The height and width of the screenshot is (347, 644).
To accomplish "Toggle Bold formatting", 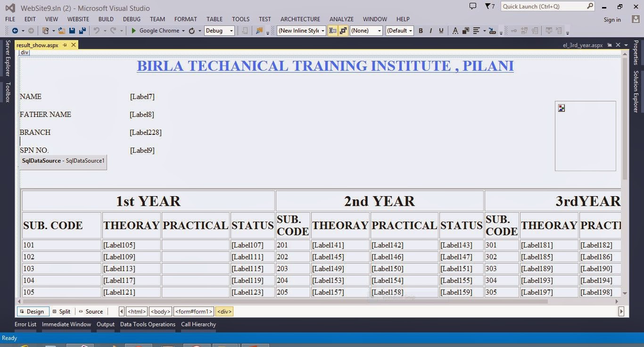I will (421, 31).
